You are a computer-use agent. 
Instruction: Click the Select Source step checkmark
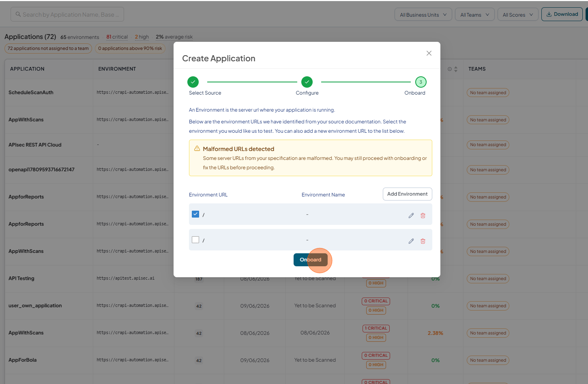point(193,82)
